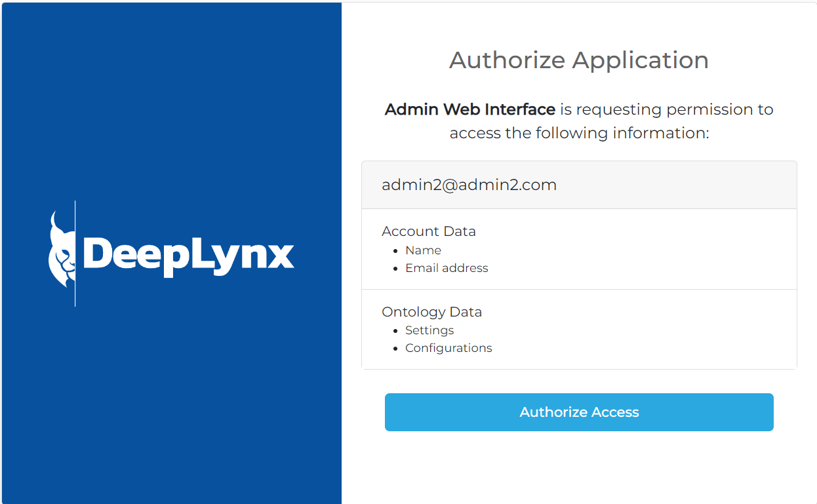Screen dimensions: 817x504
Task: Click the Authorize Access button
Action: [x=579, y=412]
